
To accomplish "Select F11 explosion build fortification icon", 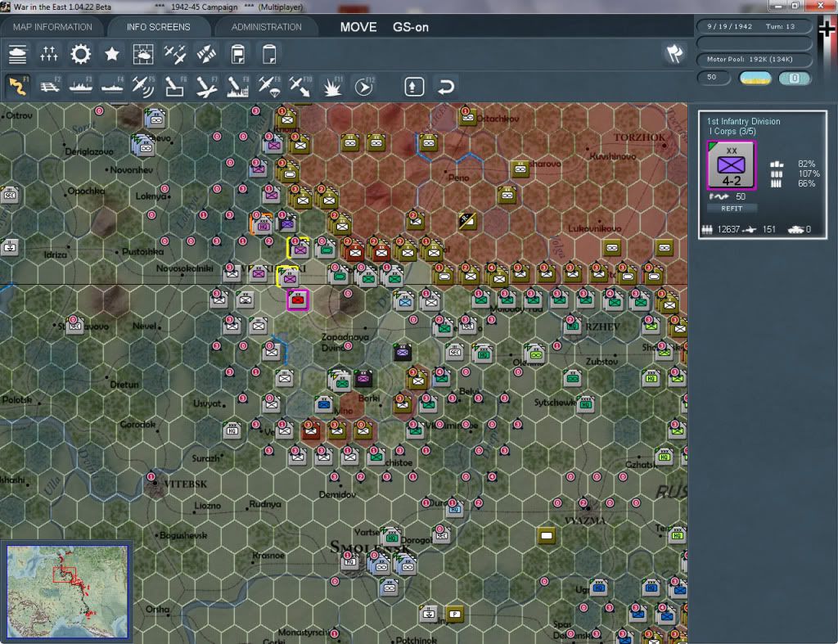I will point(332,86).
